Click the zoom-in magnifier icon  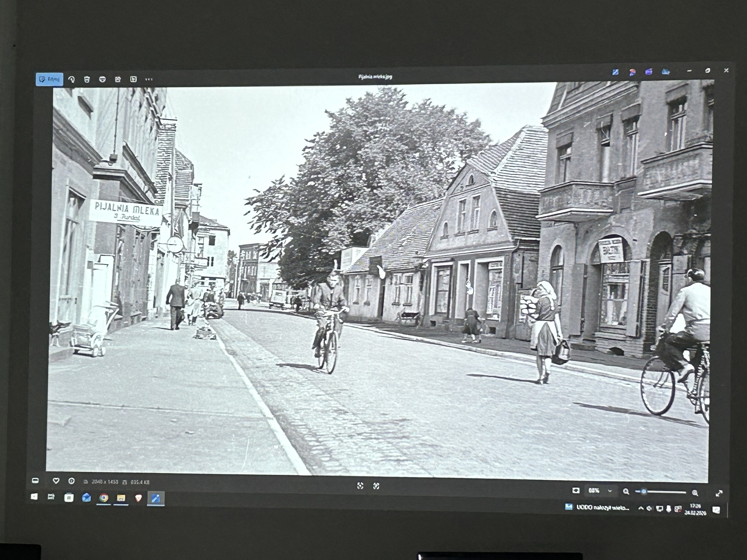click(695, 493)
